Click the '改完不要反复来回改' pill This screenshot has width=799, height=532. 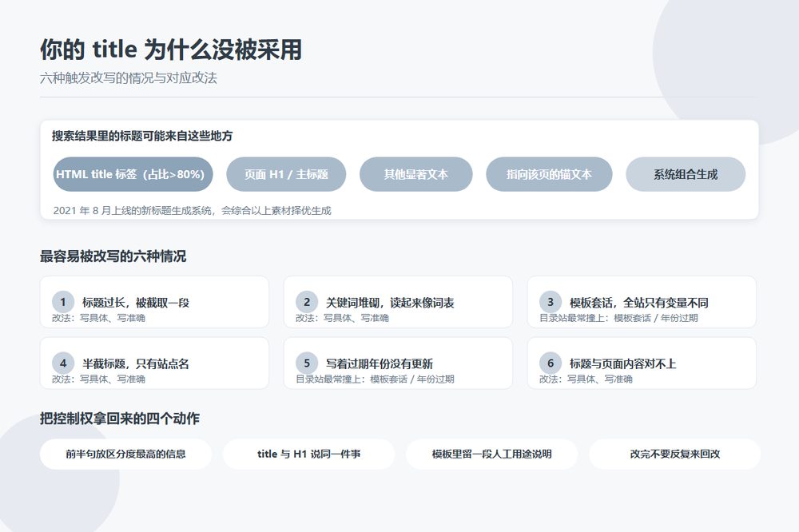674,454
